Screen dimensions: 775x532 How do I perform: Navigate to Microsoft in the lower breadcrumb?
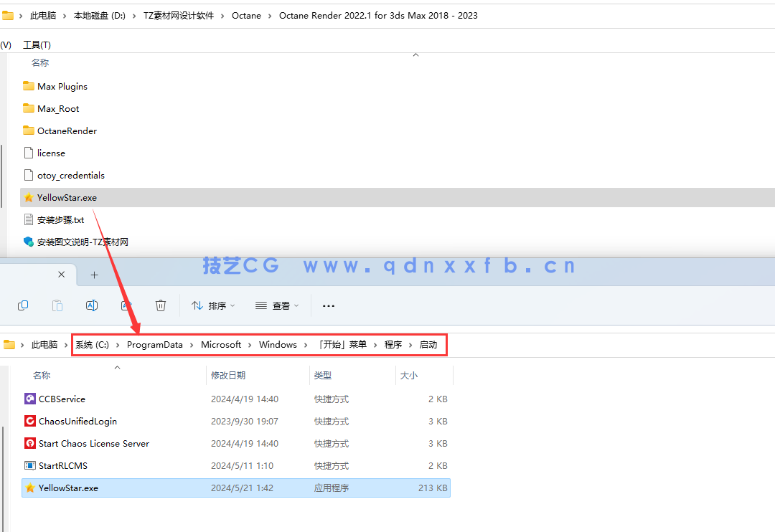221,345
